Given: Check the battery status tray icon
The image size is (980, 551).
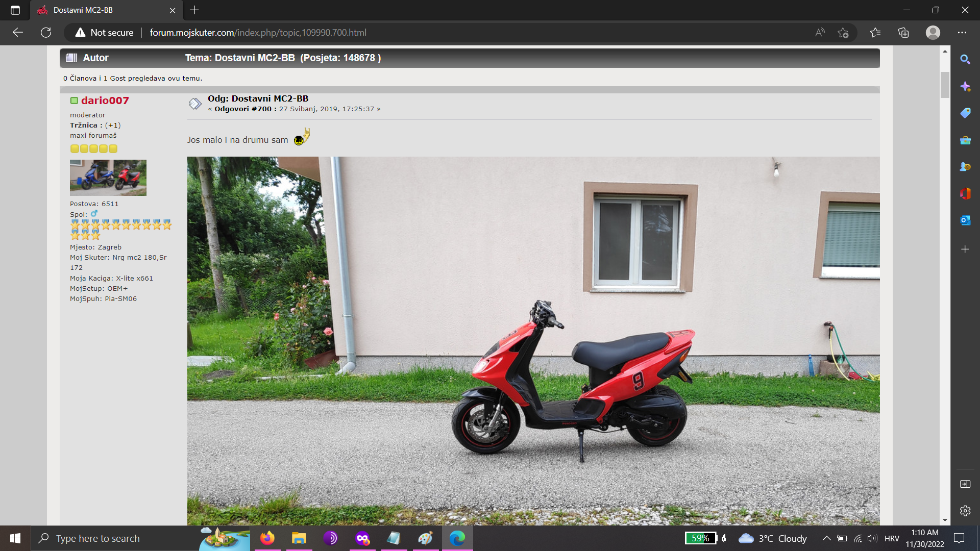Looking at the screenshot, I should point(842,538).
